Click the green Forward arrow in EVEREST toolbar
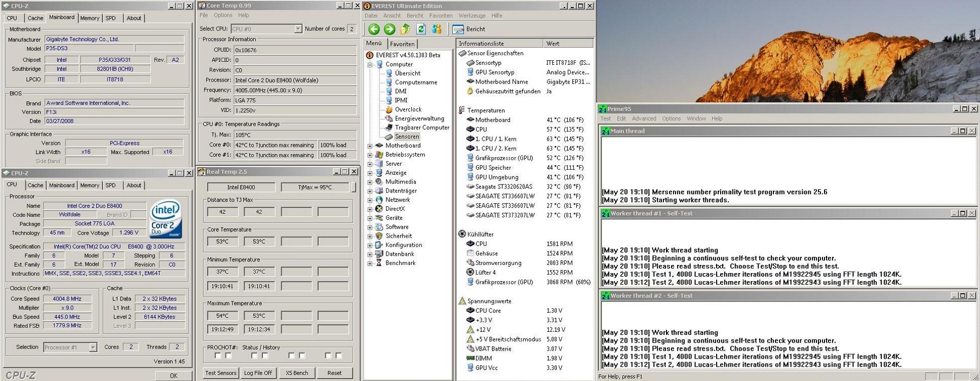This screenshot has width=980, height=381. coord(389,29)
